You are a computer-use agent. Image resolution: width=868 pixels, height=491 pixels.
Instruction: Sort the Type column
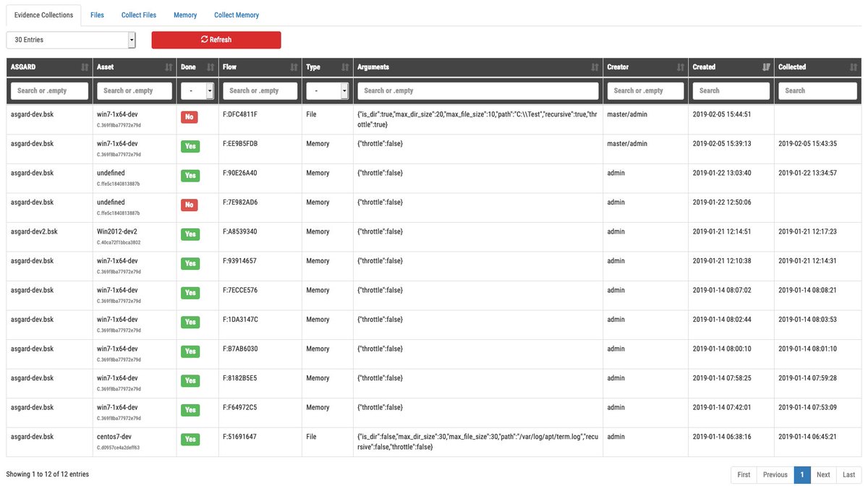point(345,67)
